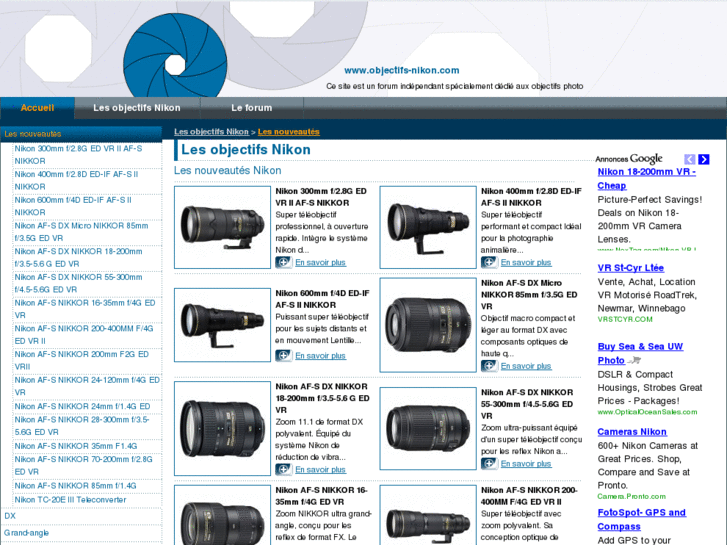The image size is (727, 545).
Task: Select sidebar link Nikon 400mm f/2.8D ED-IF
Action: pos(76,180)
